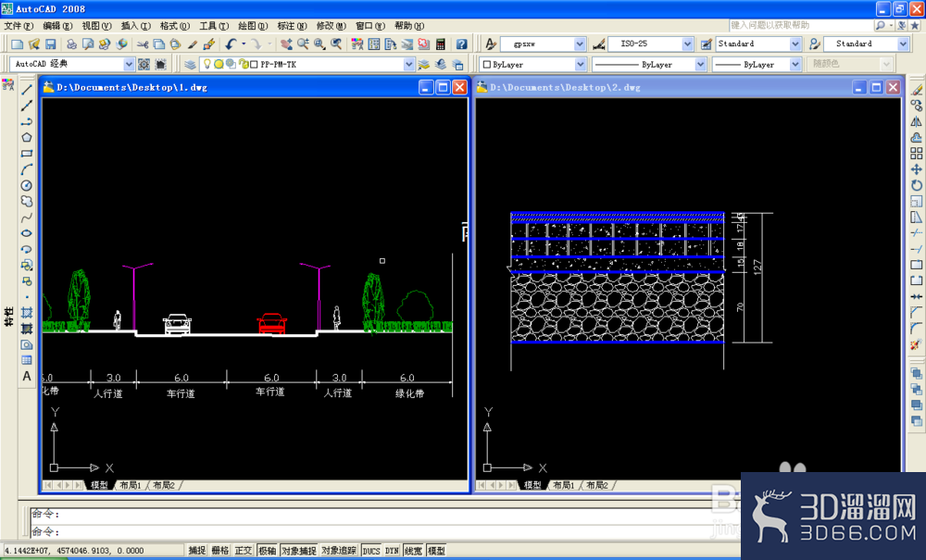Click the Zoom Realtime icon
The height and width of the screenshot is (560, 926).
click(303, 44)
